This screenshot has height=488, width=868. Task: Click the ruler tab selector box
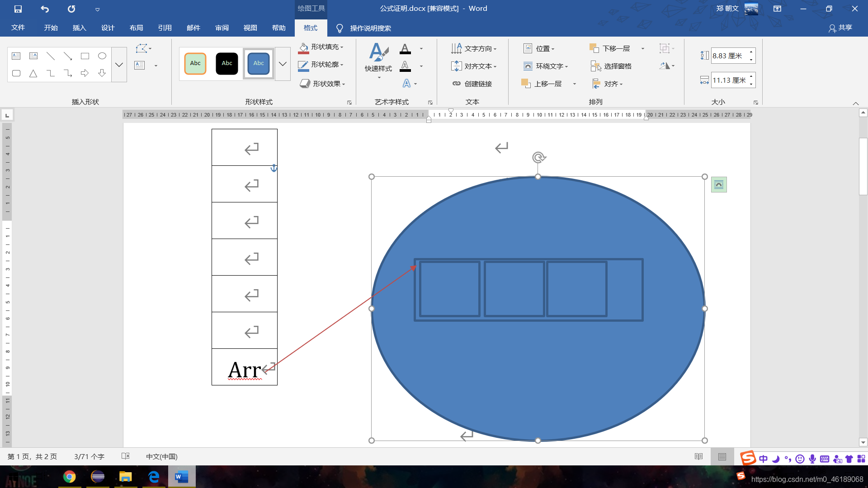pyautogui.click(x=7, y=115)
